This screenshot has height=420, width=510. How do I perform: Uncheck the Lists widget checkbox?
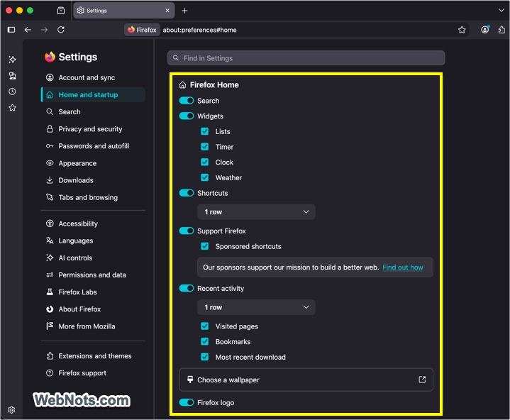click(204, 131)
